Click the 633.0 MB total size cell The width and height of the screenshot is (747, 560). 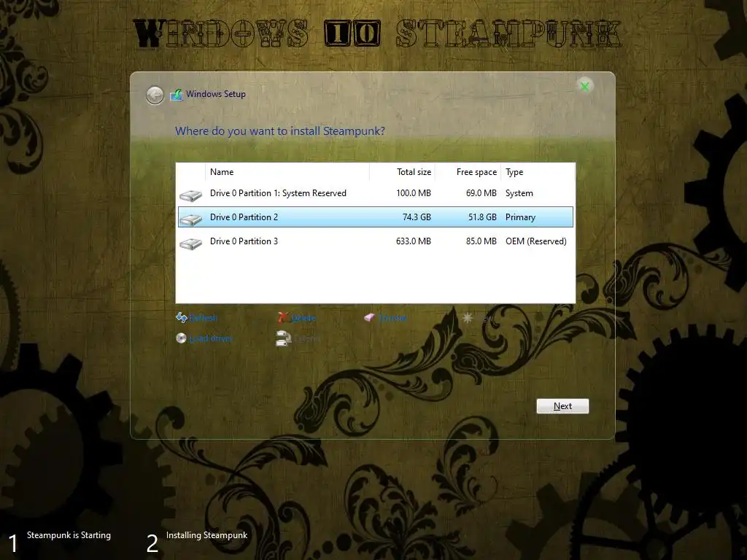tap(414, 241)
